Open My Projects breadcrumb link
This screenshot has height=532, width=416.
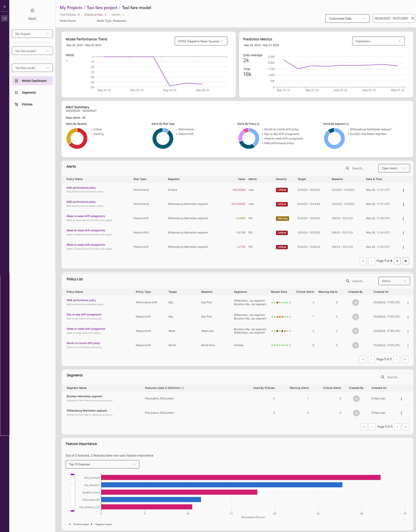click(71, 8)
